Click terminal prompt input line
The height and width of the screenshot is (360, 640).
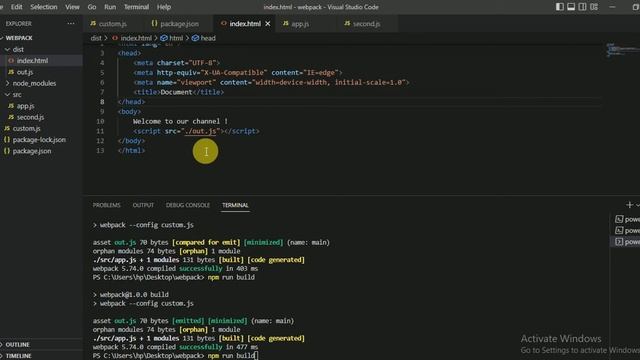(x=176, y=356)
